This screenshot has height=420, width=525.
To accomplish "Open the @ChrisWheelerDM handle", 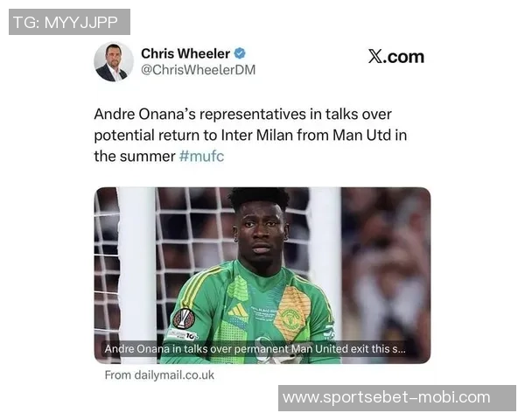I will coord(199,70).
